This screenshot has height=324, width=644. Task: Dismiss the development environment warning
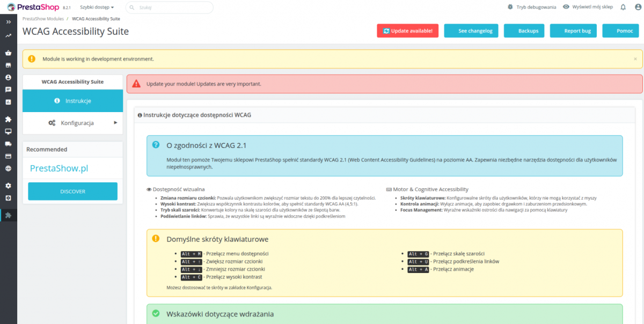(635, 58)
